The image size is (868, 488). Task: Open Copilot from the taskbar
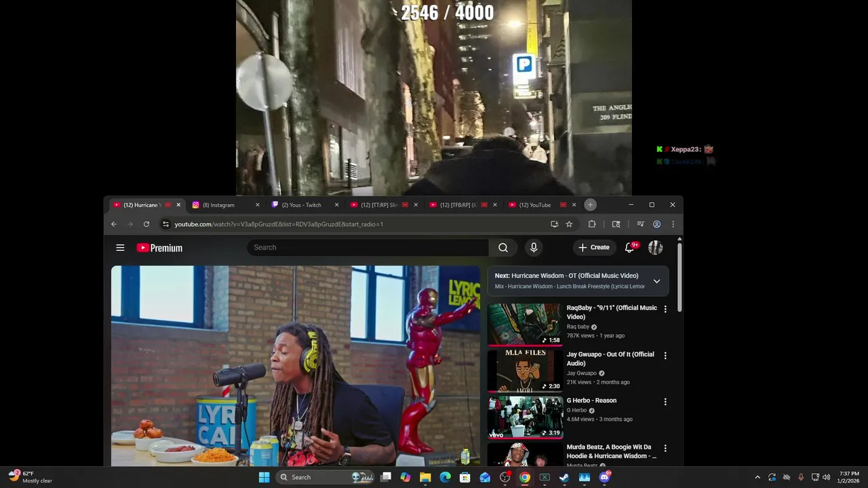406,477
